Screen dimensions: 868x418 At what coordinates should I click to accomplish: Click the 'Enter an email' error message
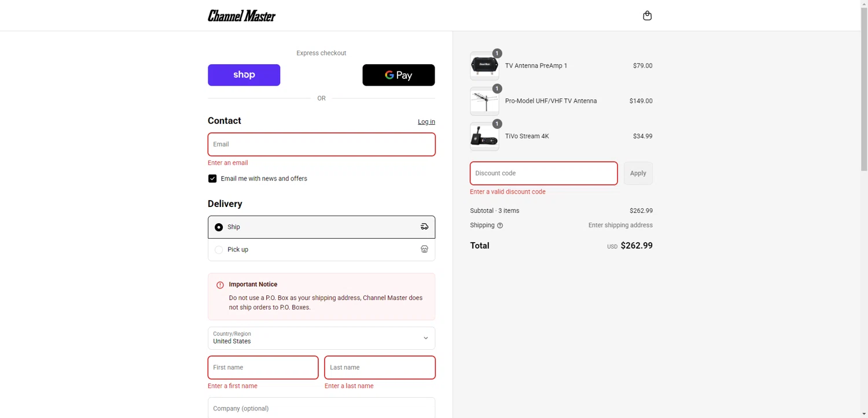pos(227,163)
